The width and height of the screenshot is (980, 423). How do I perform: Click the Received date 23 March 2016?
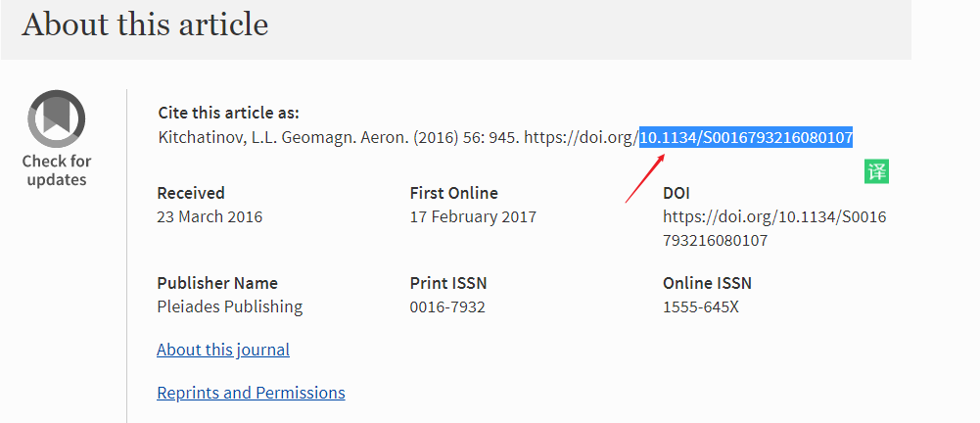tap(210, 216)
